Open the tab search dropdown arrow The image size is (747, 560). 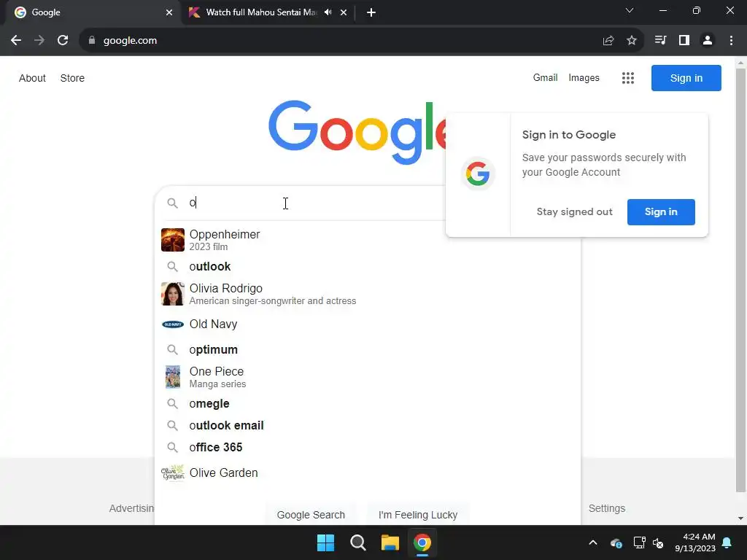pyautogui.click(x=630, y=10)
